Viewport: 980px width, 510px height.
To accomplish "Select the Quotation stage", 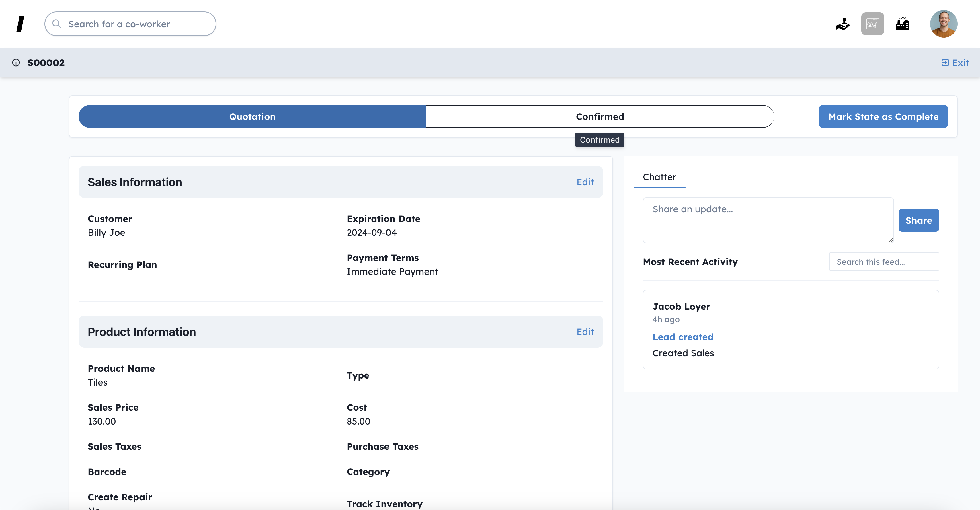I will pos(252,116).
